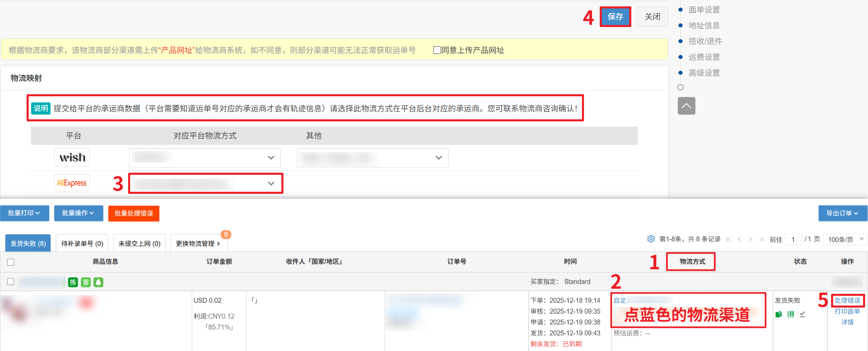Click the green 客 customer tag icon
868x351 pixels.
86,282
